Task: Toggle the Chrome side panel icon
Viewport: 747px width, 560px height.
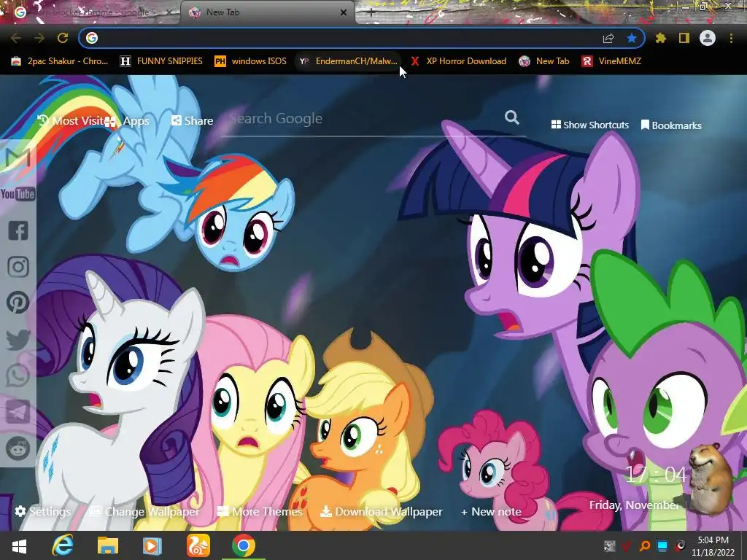Action: (x=684, y=38)
